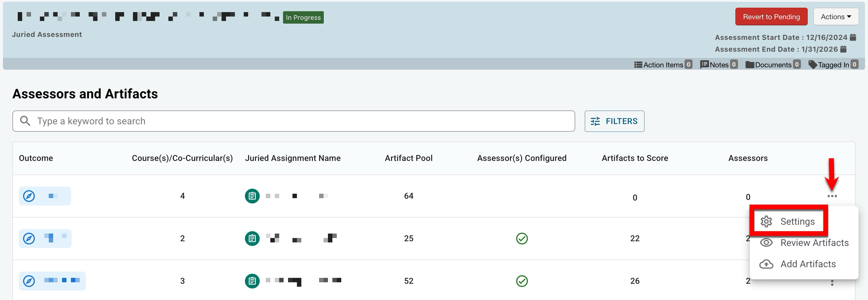
Task: Open the Tagged In list
Action: point(833,65)
